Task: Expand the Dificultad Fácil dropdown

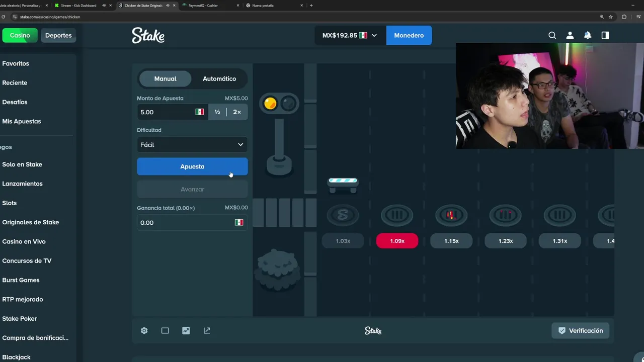Action: (192, 145)
